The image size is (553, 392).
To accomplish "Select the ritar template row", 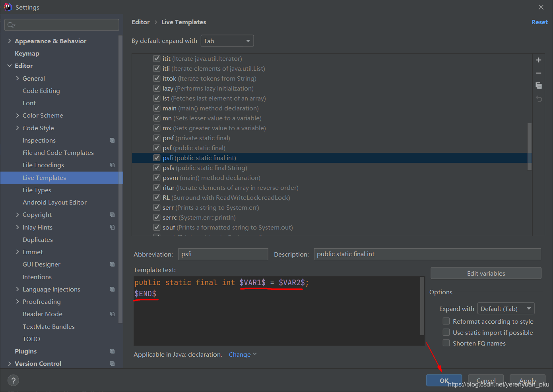I will (332, 187).
